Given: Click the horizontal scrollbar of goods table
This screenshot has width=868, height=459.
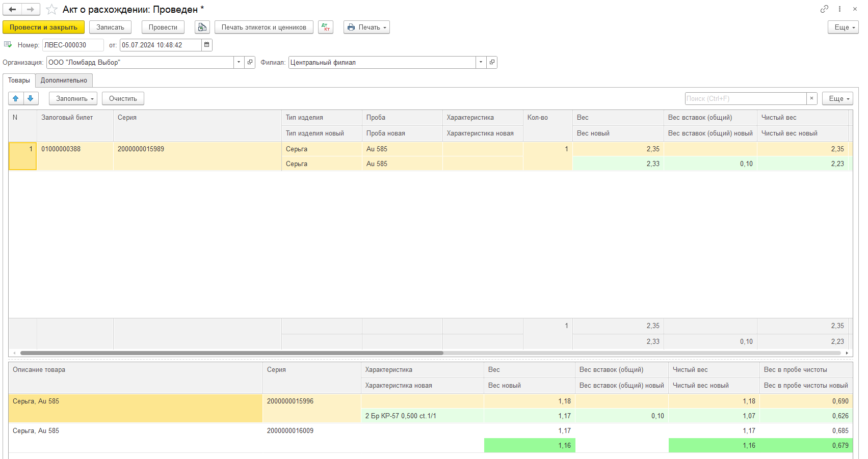Looking at the screenshot, I should (x=231, y=353).
